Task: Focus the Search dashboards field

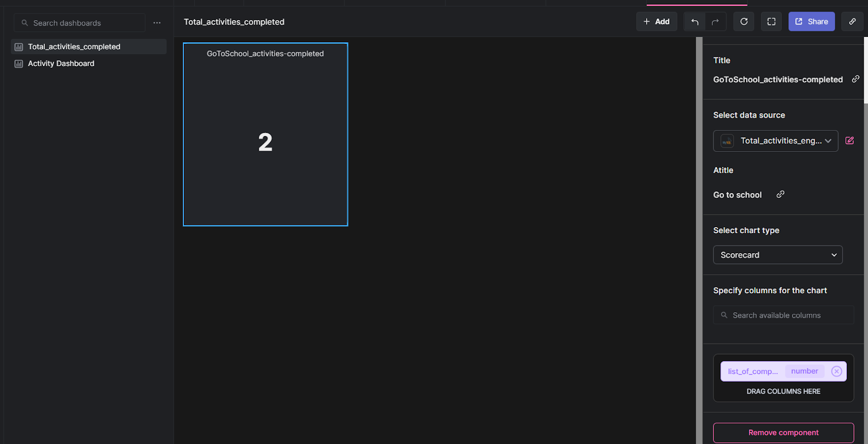Action: tap(79, 23)
